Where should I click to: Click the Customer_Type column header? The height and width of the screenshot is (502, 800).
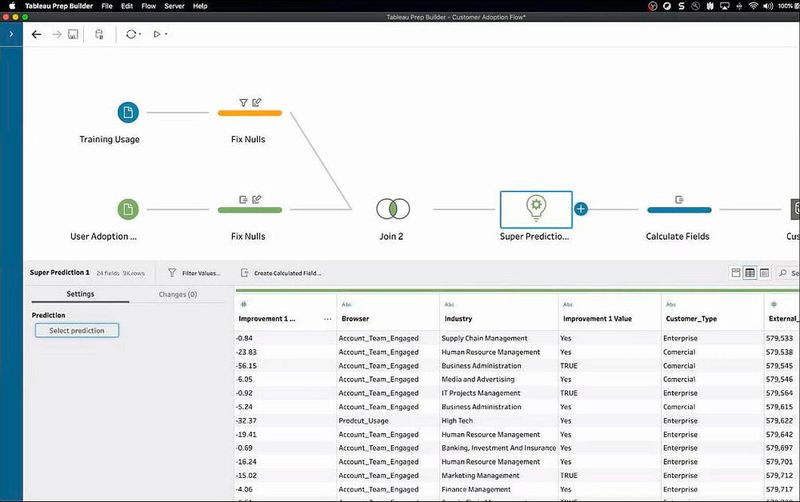pos(691,319)
